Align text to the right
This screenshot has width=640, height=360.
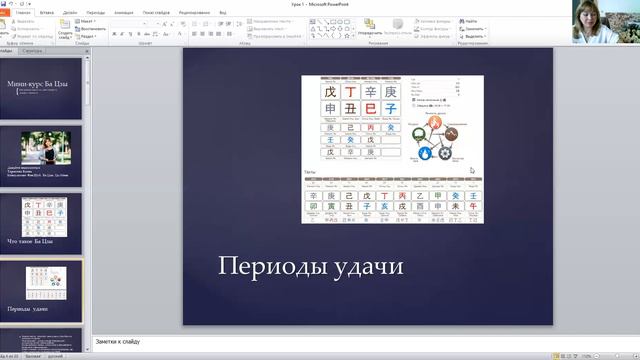(211, 34)
